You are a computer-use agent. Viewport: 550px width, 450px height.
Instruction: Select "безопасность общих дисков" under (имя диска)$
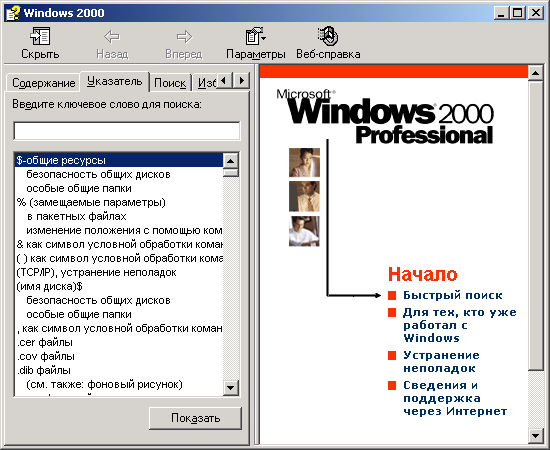point(98,301)
